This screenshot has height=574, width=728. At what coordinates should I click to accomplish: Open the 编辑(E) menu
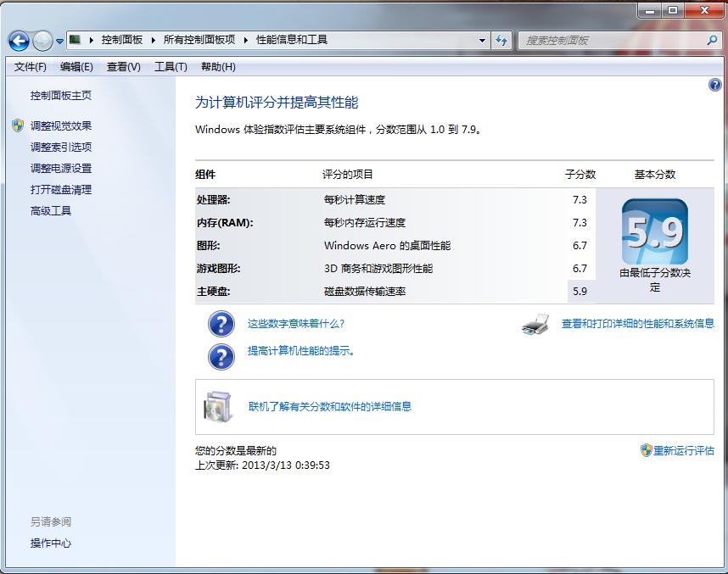[76, 67]
